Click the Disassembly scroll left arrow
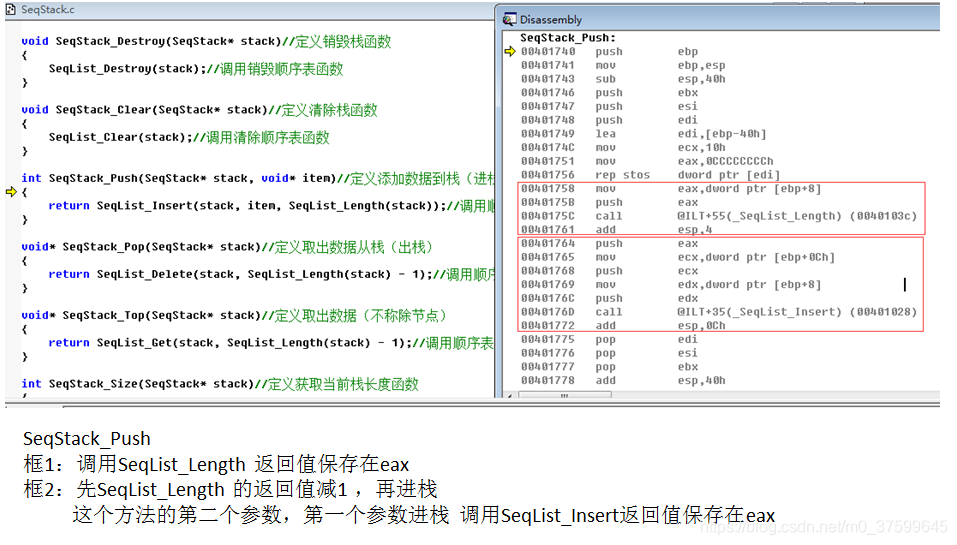Screen dimensions: 957x545 tap(510, 395)
